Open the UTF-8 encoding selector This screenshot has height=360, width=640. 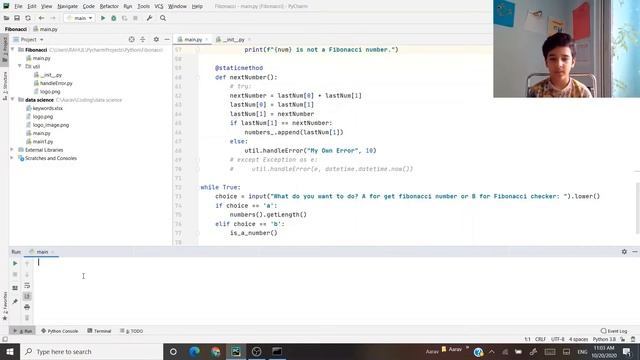[558, 339]
